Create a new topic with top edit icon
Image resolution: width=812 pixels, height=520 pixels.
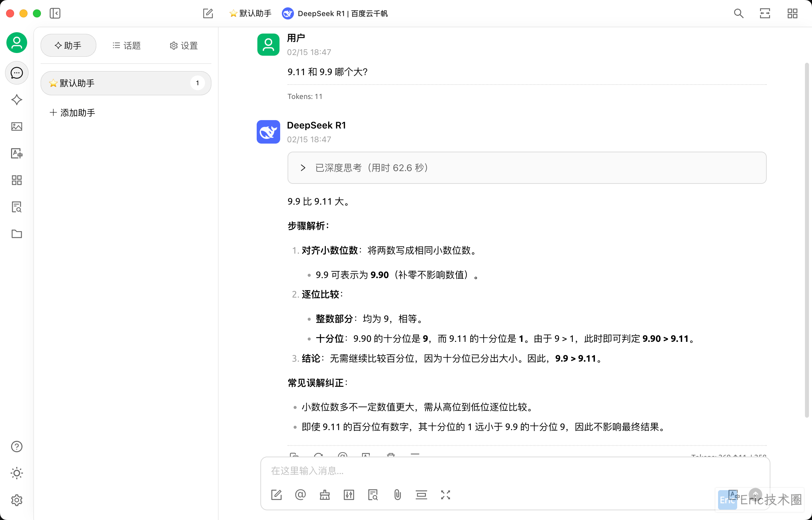208,13
